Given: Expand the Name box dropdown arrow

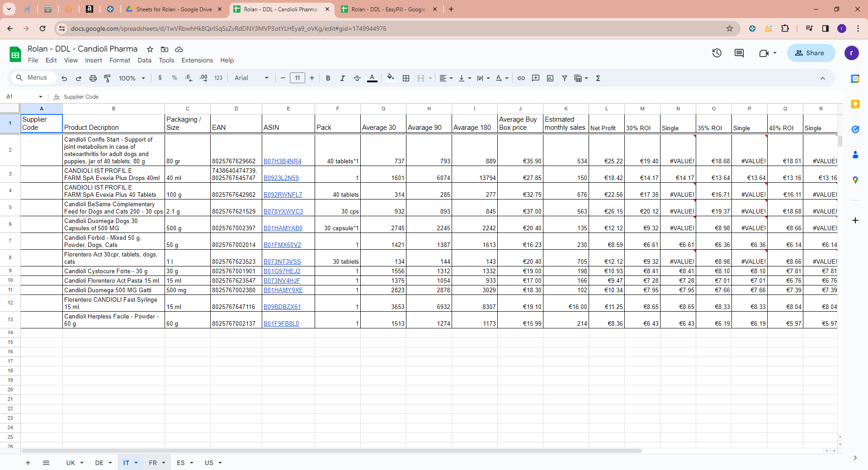Looking at the screenshot, I should (41, 97).
